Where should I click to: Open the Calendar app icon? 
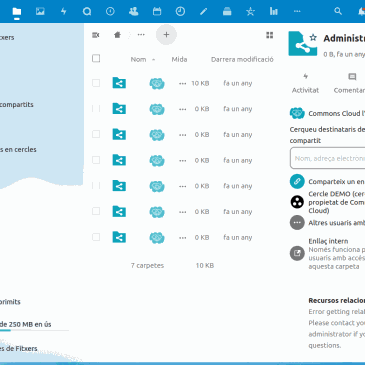pos(157,12)
